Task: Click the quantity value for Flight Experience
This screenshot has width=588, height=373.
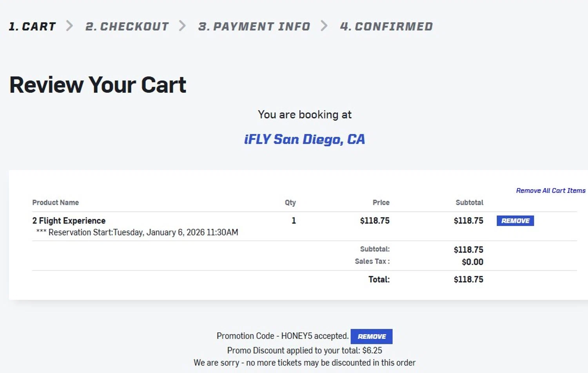Action: point(294,221)
